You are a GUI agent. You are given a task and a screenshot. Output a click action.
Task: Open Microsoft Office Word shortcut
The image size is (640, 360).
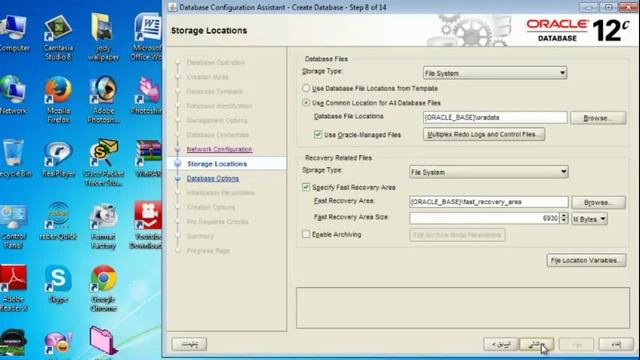click(x=147, y=37)
